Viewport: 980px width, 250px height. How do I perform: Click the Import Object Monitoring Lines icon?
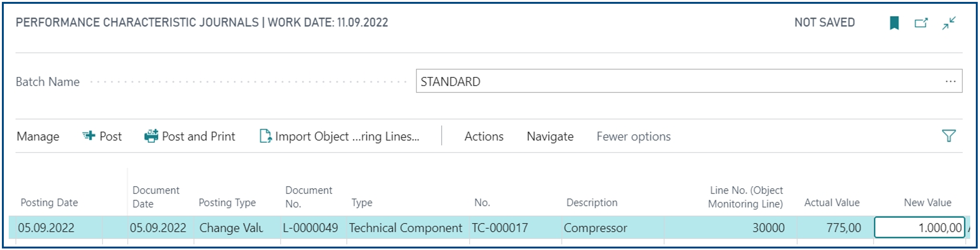[265, 136]
